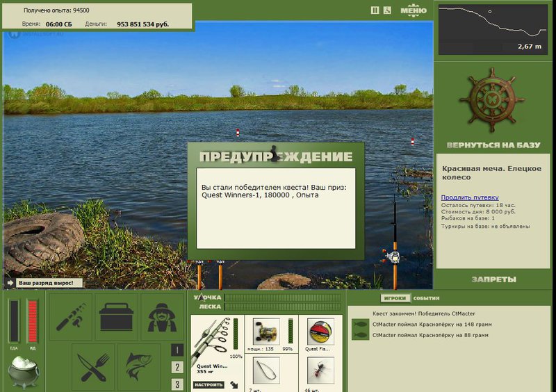Click the arrow icon beside rank notification
Image resolution: width=556 pixels, height=392 pixels.
pyautogui.click(x=10, y=283)
